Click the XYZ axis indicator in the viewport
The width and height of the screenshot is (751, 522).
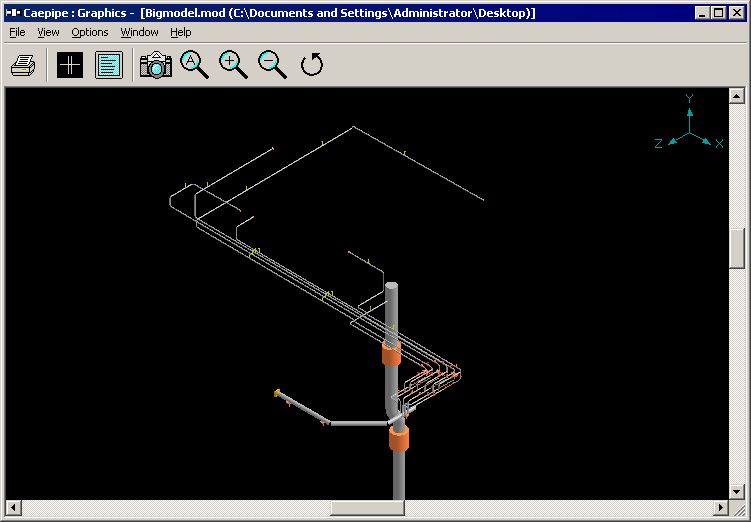point(689,122)
